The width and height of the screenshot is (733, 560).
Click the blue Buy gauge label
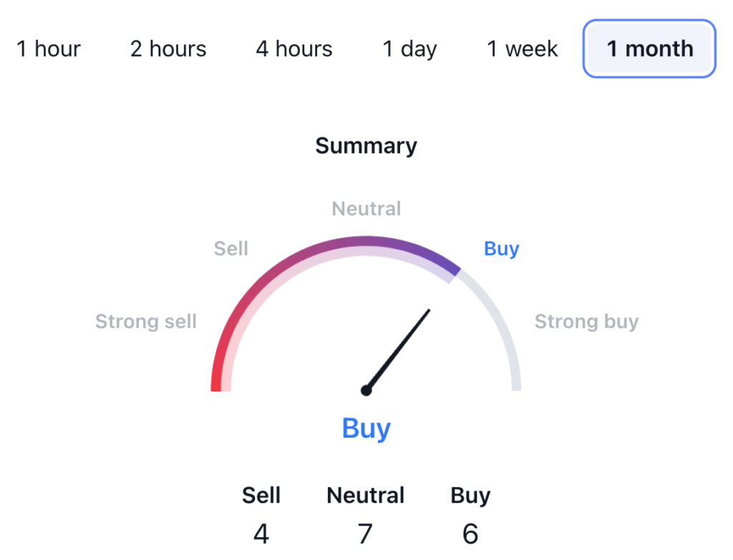501,249
